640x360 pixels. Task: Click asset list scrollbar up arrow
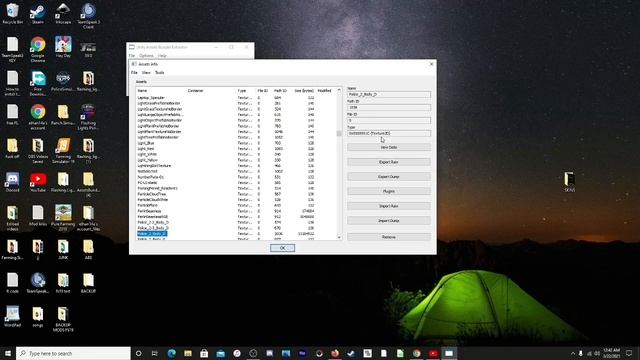(x=339, y=90)
